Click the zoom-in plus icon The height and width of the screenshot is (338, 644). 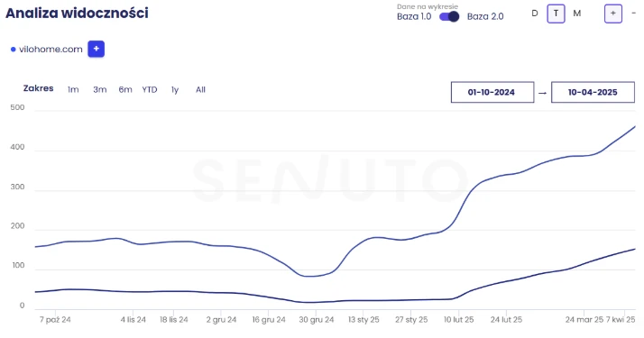[x=612, y=14]
